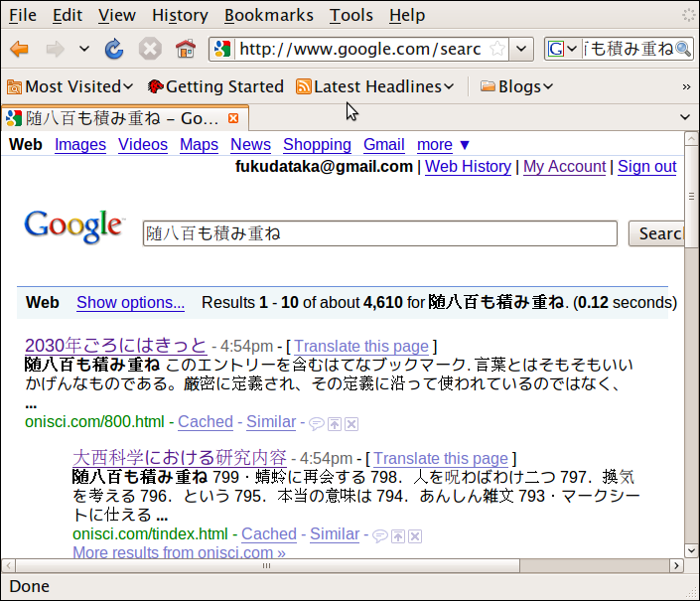Open the Tools menu
Screen dimensions: 700x601
pyautogui.click(x=350, y=15)
